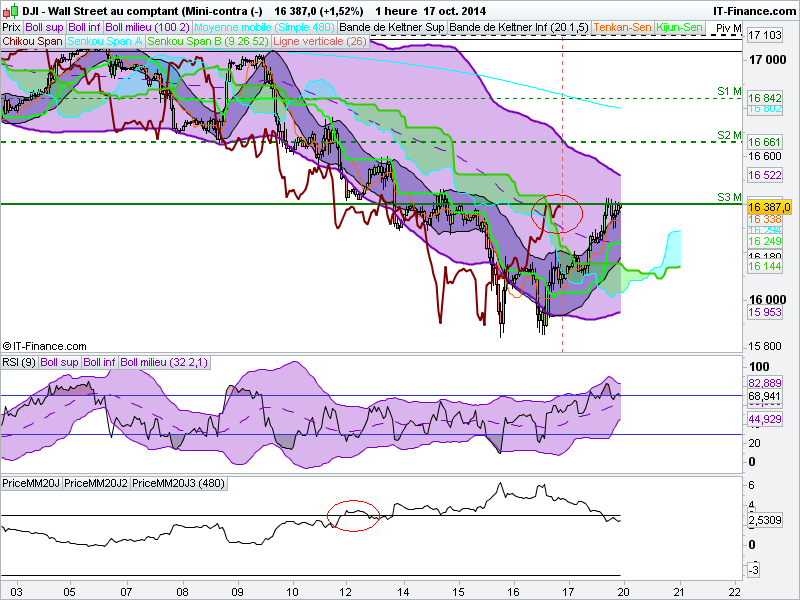The height and width of the screenshot is (600, 800).
Task: Click the red ellipse on the price chart
Action: click(x=557, y=213)
